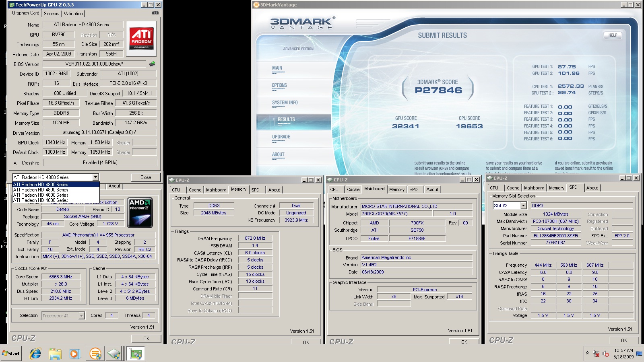Open Windows Explorer folder icon on taskbar
The width and height of the screenshot is (644, 362).
(x=55, y=354)
